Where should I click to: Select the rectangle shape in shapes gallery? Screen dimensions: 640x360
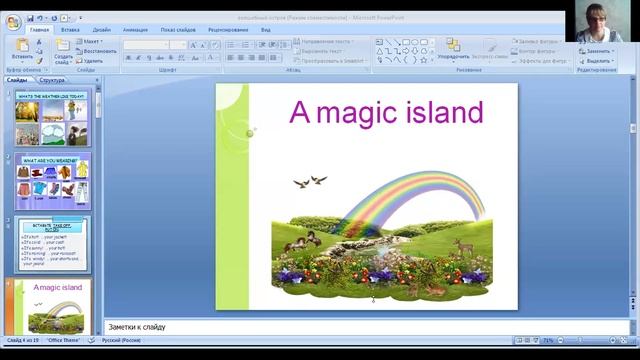(x=406, y=42)
